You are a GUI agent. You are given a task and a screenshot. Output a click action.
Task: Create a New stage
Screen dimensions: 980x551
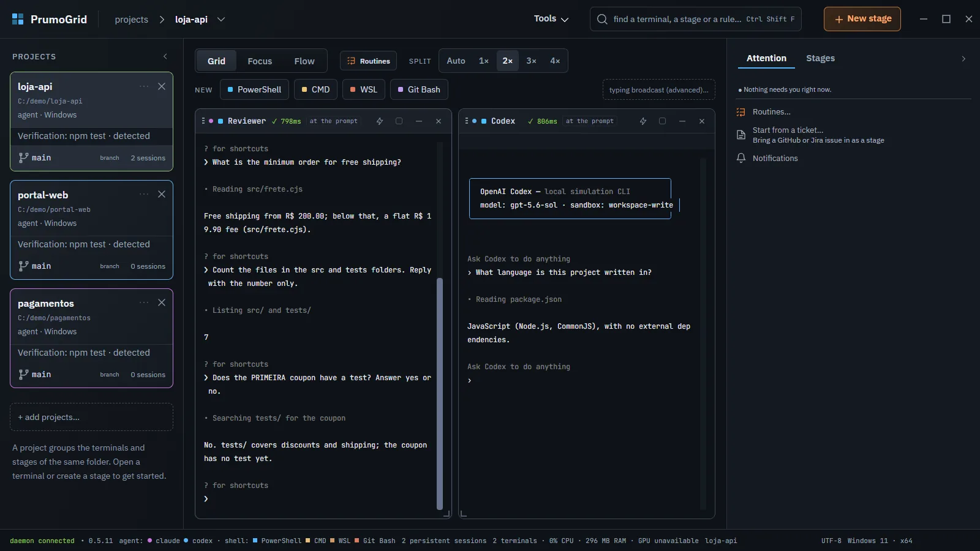[x=862, y=19]
